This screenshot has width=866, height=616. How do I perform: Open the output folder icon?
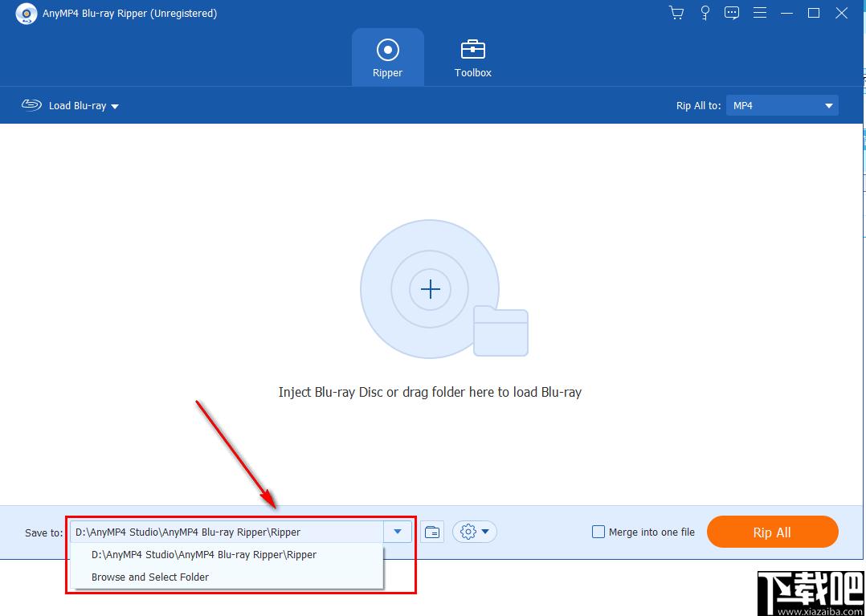(432, 532)
